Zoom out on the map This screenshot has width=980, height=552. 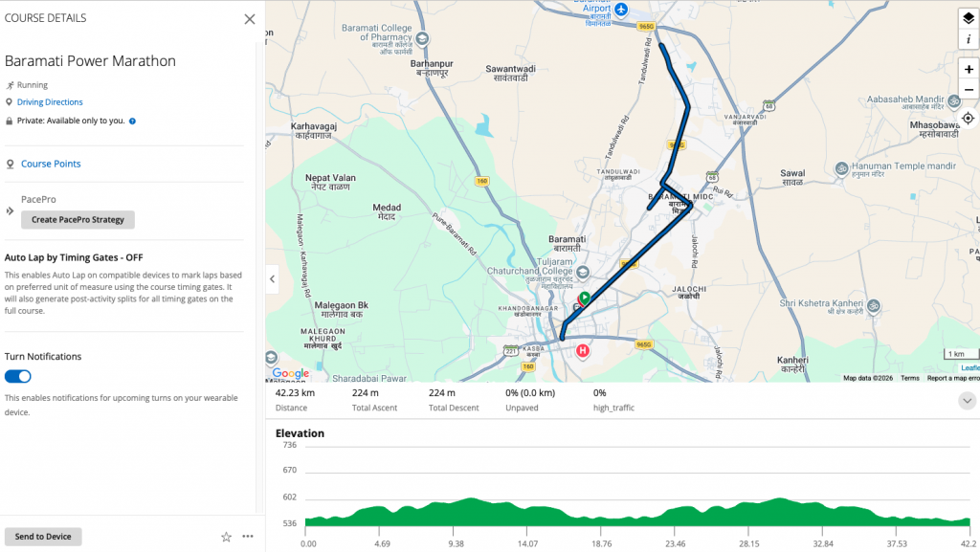[969, 90]
